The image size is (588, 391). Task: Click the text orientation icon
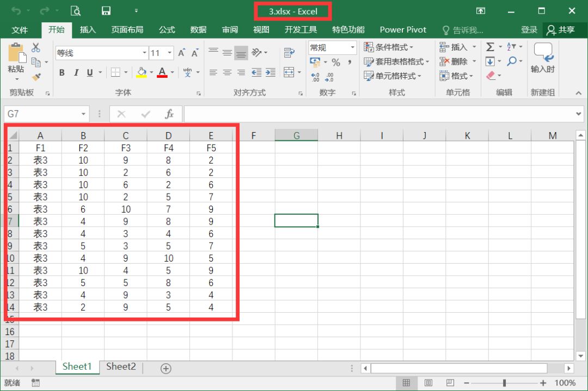pos(257,52)
